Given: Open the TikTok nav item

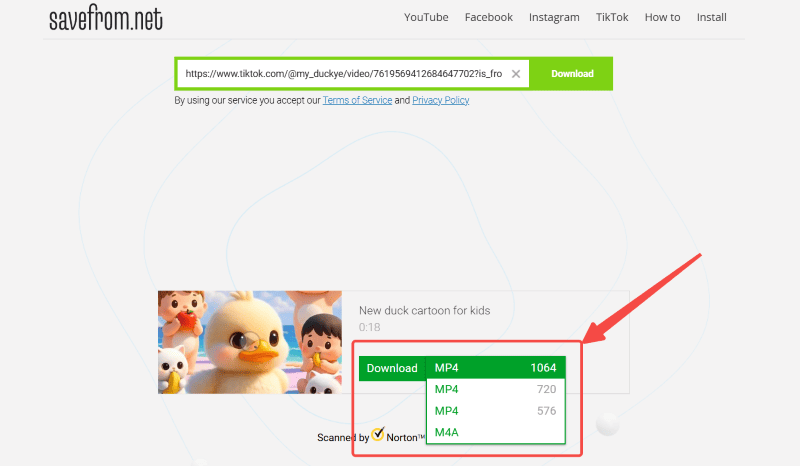Looking at the screenshot, I should (x=612, y=17).
